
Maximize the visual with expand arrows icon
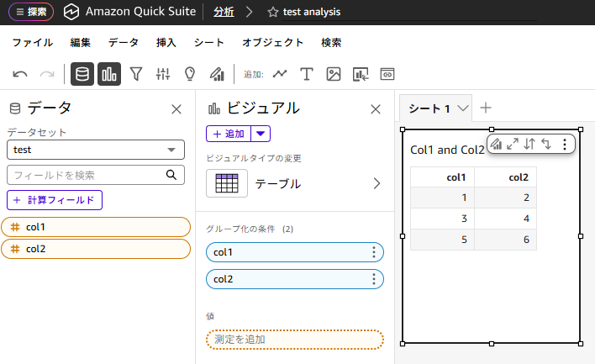point(513,144)
